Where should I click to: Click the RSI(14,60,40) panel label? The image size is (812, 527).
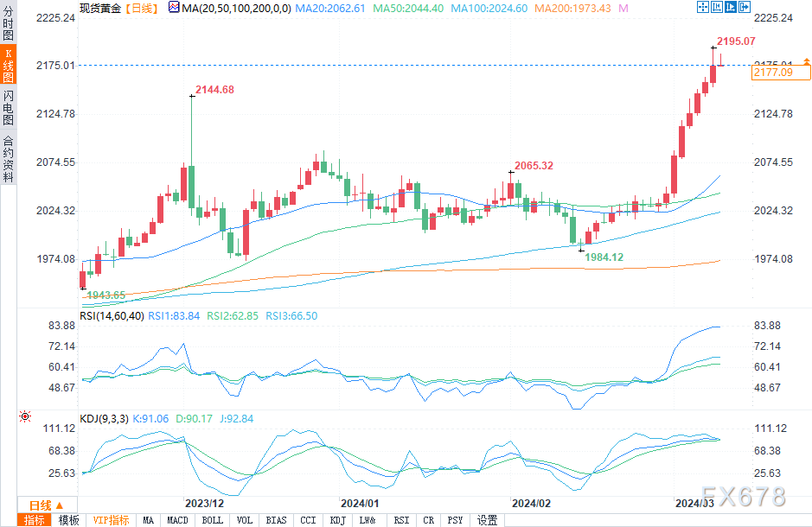point(112,316)
